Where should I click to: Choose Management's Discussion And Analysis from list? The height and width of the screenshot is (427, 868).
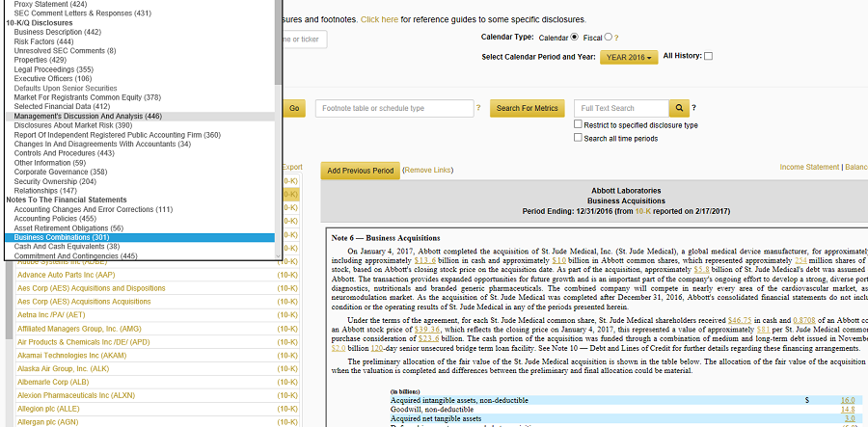pyautogui.click(x=88, y=116)
